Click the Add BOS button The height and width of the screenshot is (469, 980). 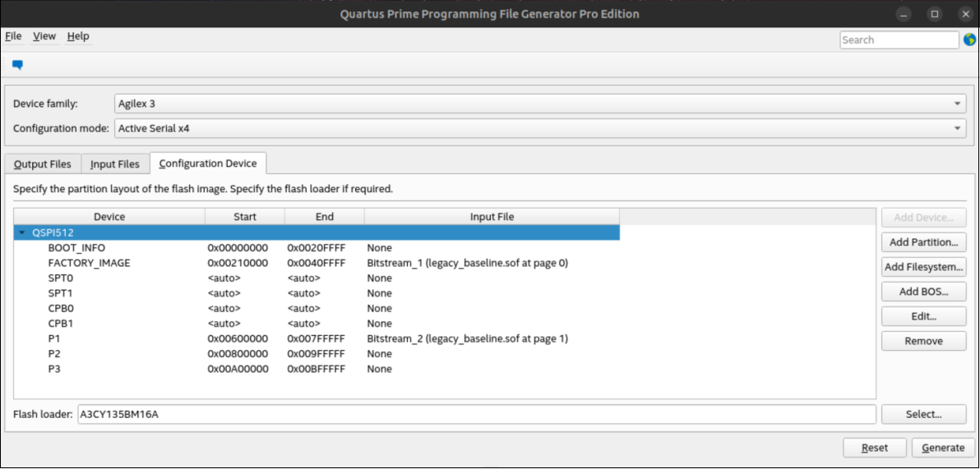click(x=923, y=292)
